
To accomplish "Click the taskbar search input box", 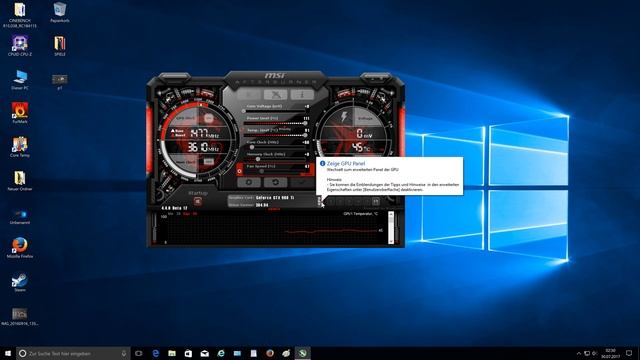I will coord(73,353).
